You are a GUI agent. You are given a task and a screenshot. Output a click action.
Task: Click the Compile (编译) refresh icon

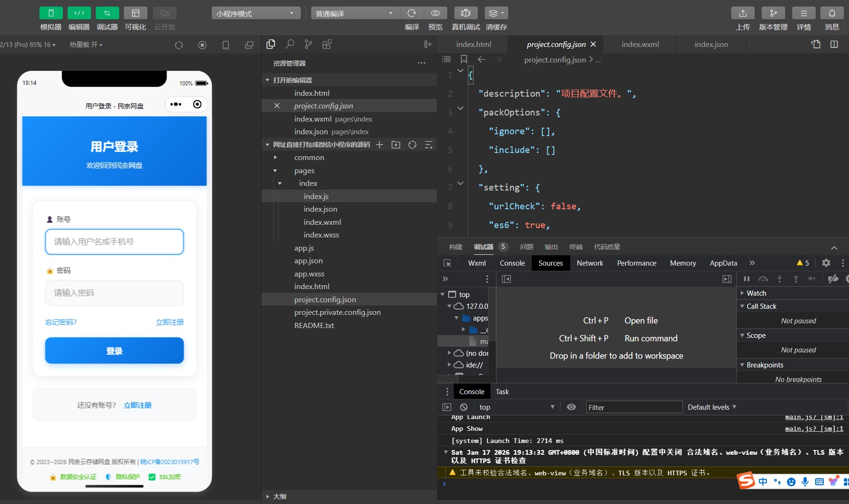coord(412,13)
